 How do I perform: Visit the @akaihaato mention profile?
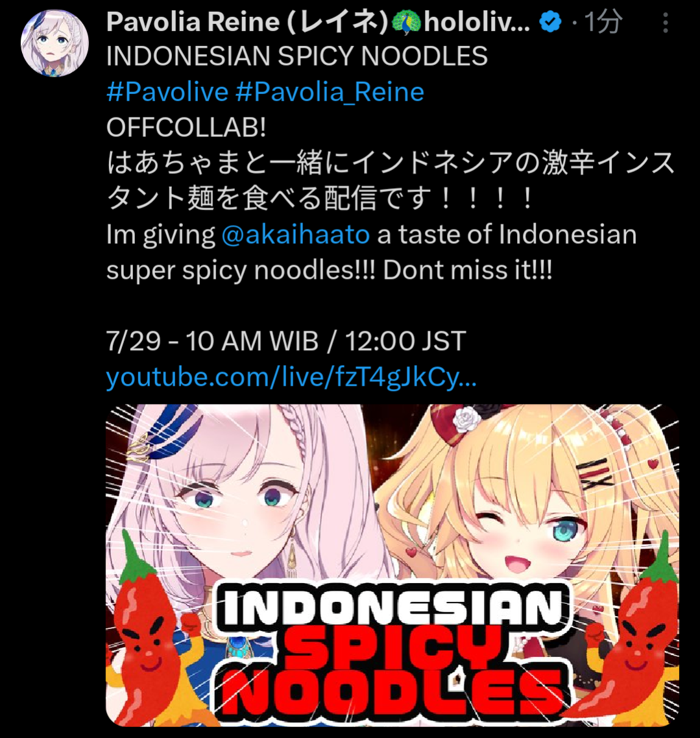click(x=295, y=234)
